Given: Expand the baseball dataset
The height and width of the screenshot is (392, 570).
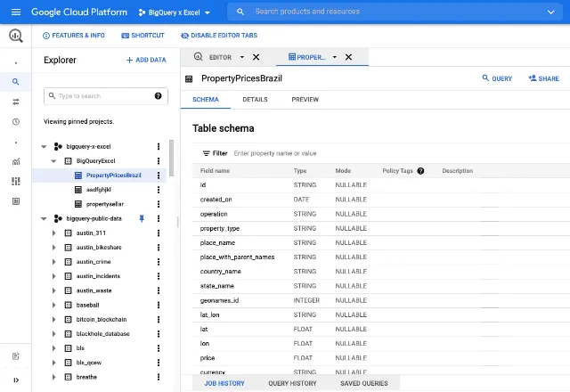Looking at the screenshot, I should 53,305.
